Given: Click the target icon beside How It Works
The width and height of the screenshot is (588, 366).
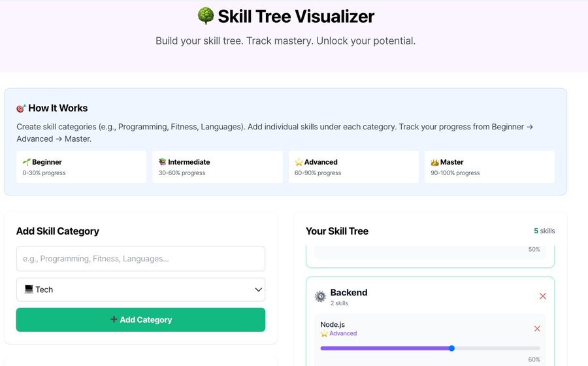Looking at the screenshot, I should (x=21, y=108).
